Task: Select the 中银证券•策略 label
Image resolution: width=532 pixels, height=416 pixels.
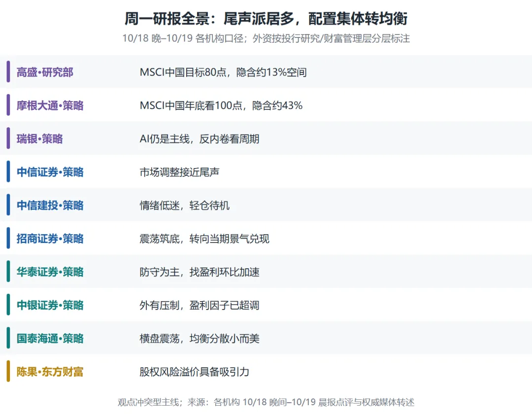Action: [x=50, y=305]
